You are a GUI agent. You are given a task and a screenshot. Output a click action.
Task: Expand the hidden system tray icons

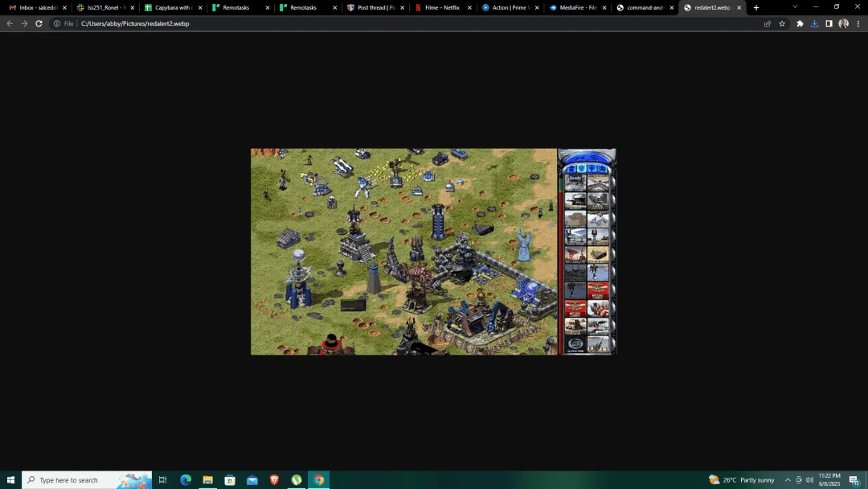(788, 480)
